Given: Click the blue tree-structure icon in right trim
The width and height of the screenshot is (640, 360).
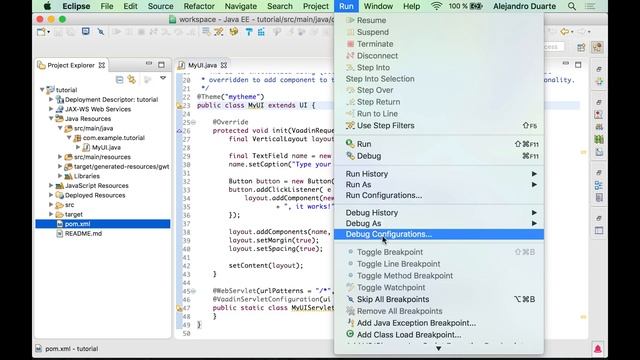Looking at the screenshot, I should 599,185.
